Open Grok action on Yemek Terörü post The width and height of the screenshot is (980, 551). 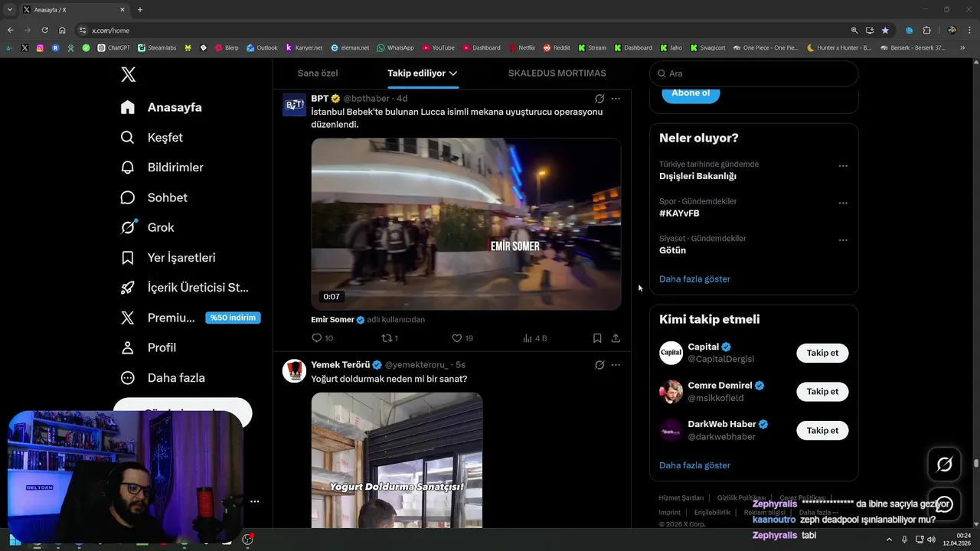click(x=599, y=365)
